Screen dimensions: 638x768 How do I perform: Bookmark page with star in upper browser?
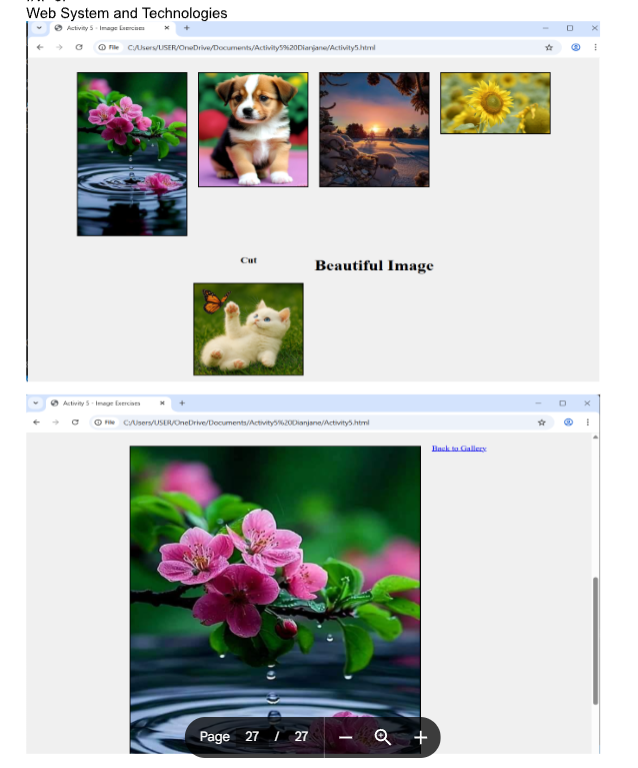click(x=549, y=47)
